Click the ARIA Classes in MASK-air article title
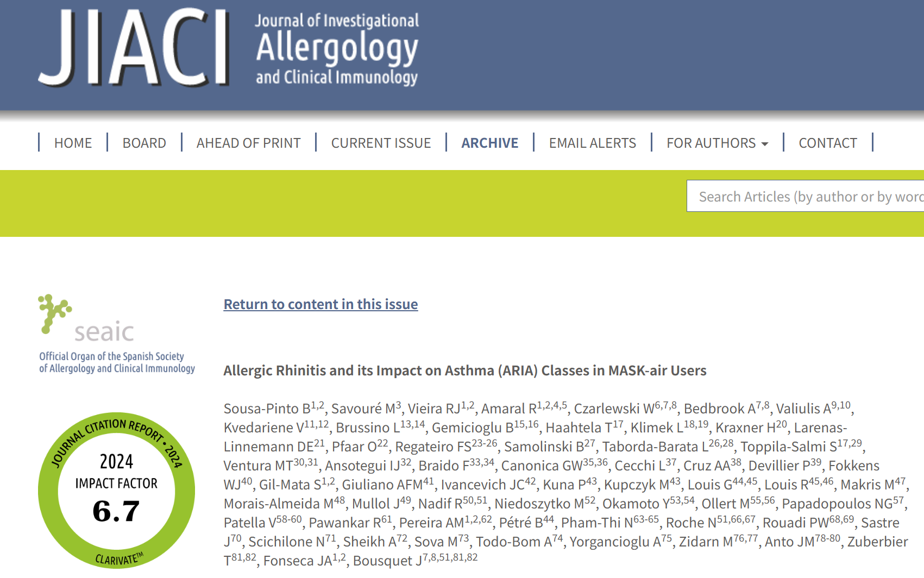924x578 pixels. point(464,370)
